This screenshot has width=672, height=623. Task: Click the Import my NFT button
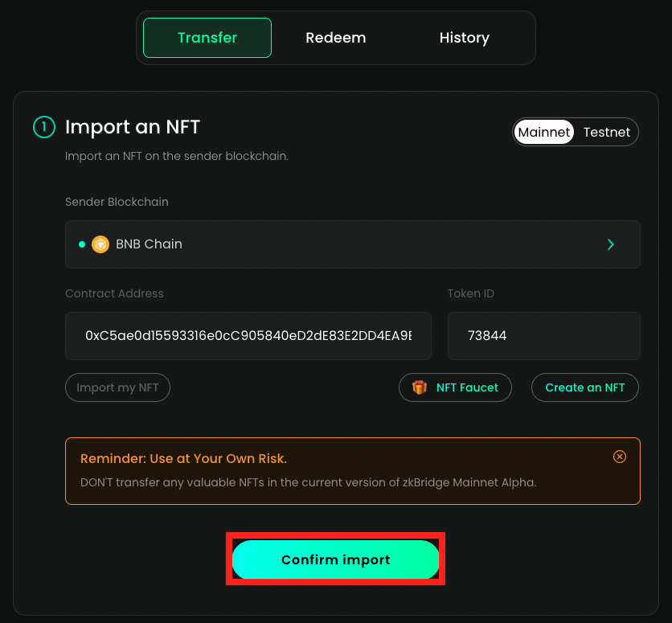(x=117, y=387)
